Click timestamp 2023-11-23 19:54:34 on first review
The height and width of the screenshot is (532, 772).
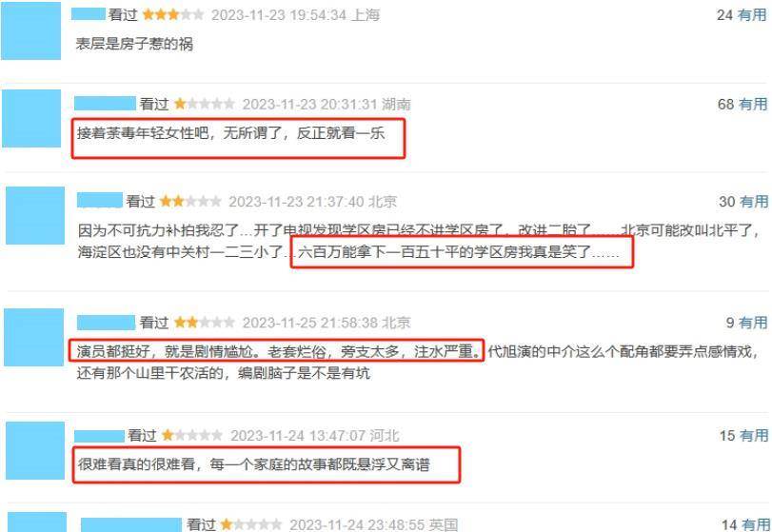(x=279, y=15)
